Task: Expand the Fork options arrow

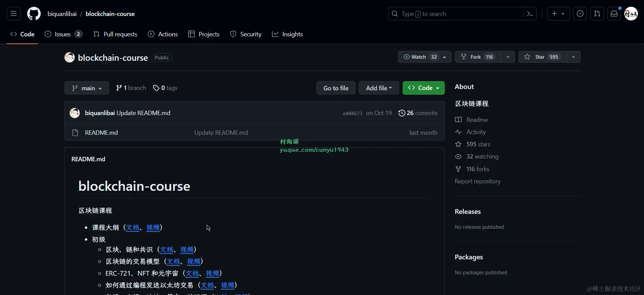Action: [508, 57]
